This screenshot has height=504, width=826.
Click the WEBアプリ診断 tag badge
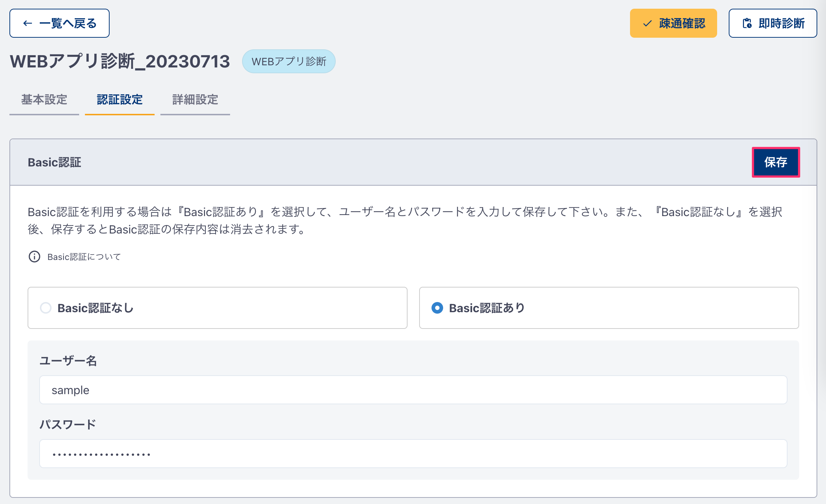coord(289,61)
